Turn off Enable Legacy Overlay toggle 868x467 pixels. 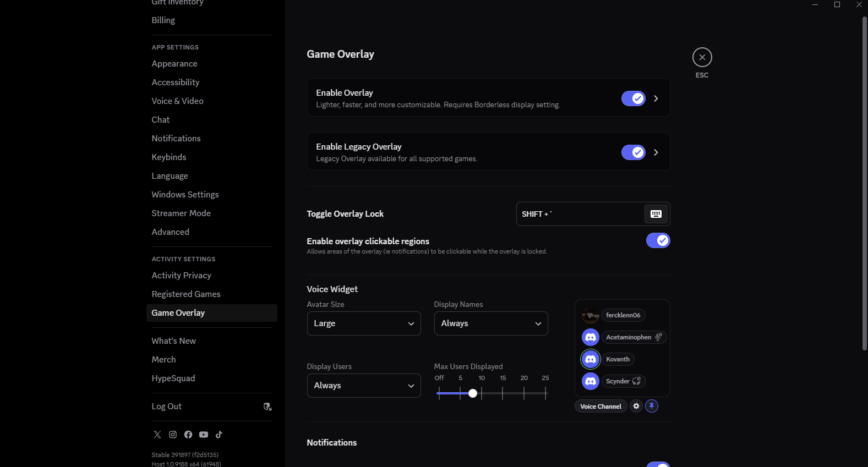[x=634, y=152]
